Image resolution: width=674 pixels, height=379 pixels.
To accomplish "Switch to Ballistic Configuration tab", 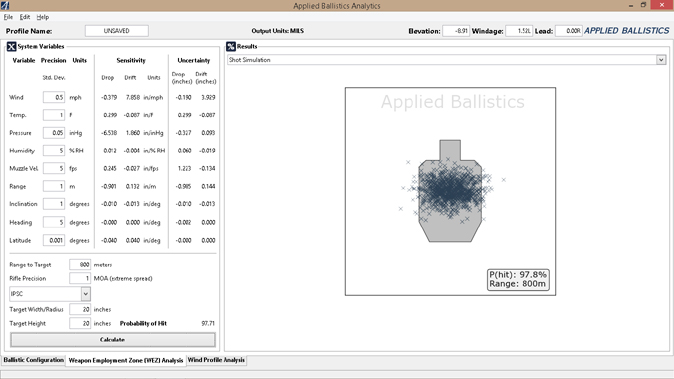I will (x=34, y=360).
